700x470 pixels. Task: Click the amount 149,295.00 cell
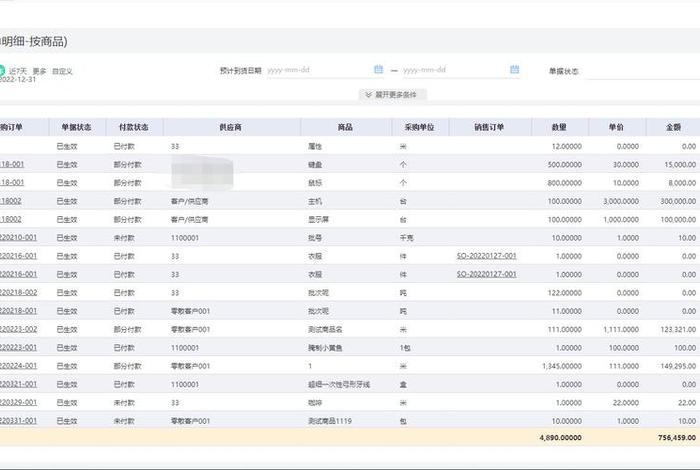click(678, 366)
